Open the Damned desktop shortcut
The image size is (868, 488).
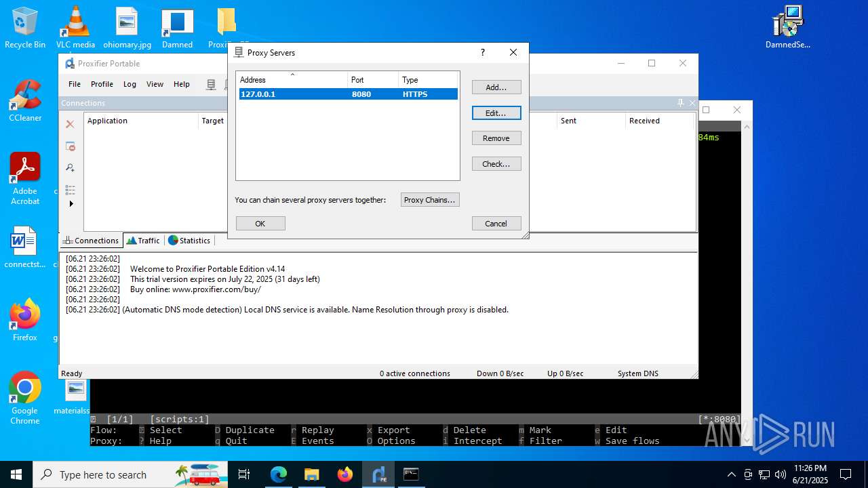coord(177,27)
